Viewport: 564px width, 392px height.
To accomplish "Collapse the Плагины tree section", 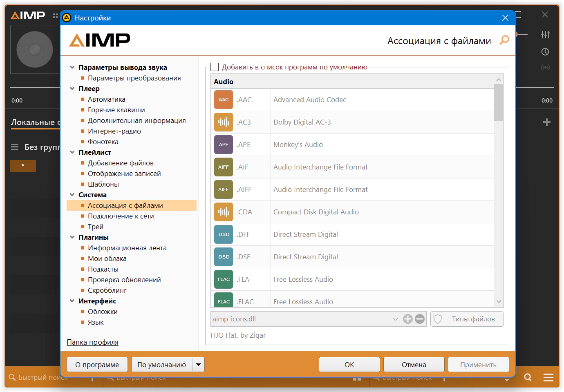I will coord(72,237).
